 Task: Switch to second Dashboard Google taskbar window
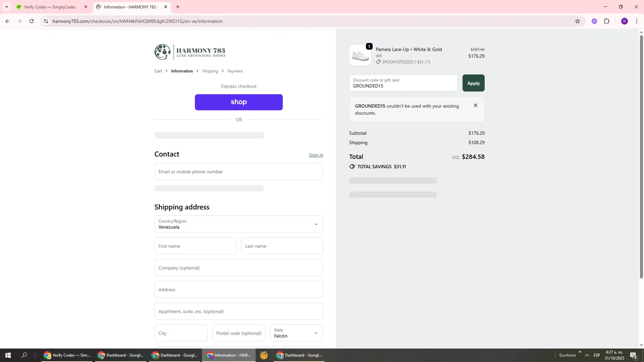(175, 355)
